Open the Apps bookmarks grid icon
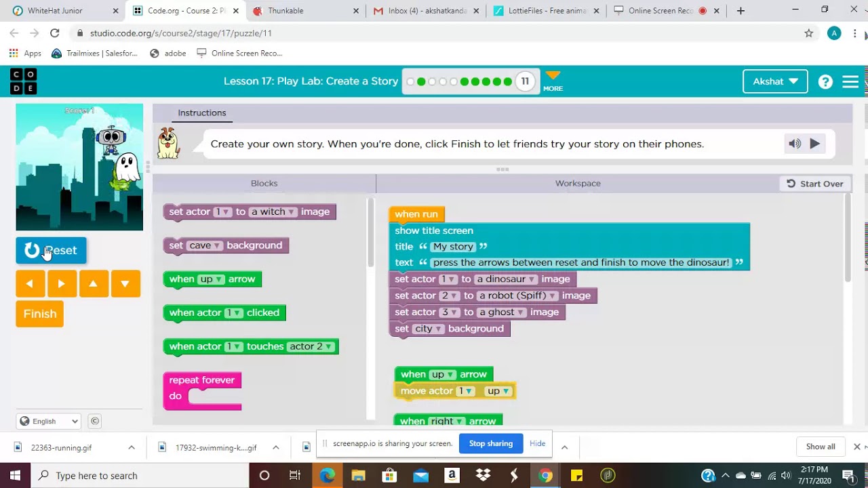The image size is (868, 488). click(x=14, y=53)
